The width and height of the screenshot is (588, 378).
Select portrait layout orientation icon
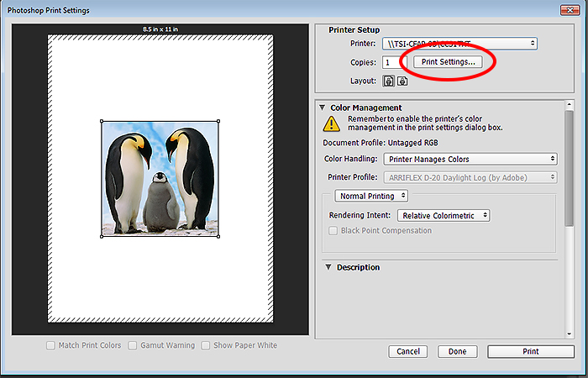pyautogui.click(x=389, y=81)
